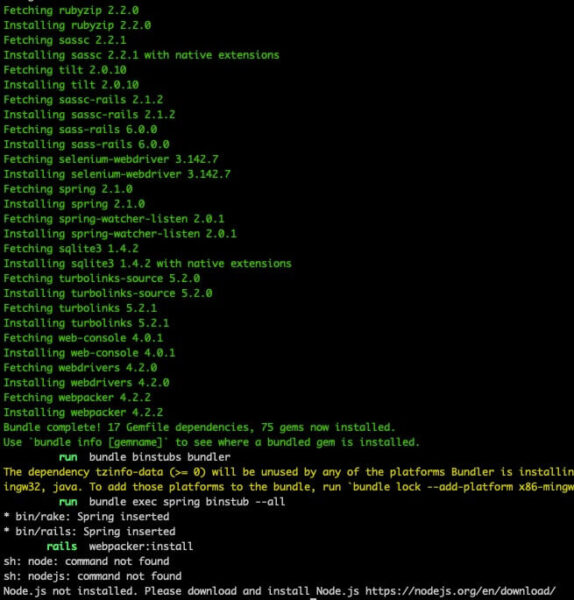The height and width of the screenshot is (600, 574).
Task: Click the line 'Fetching sqlite3 1.4.2'
Action: (x=71, y=249)
